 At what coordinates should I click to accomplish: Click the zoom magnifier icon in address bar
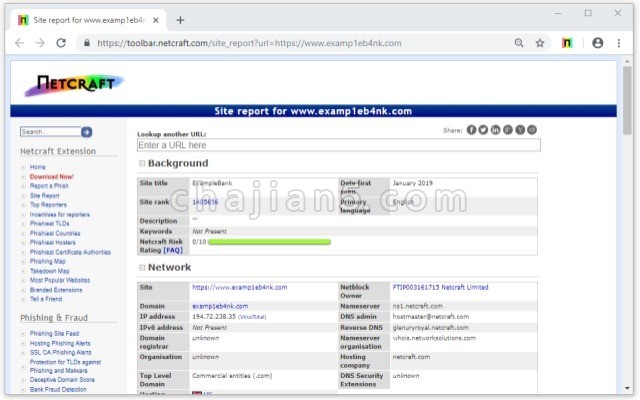pyautogui.click(x=519, y=43)
